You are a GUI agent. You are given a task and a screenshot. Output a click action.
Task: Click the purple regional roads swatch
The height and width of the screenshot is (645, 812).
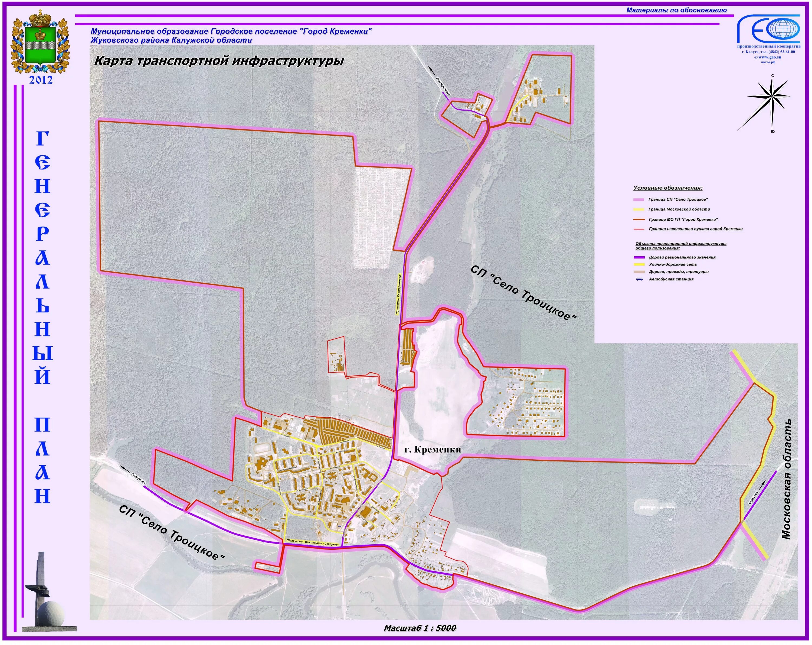tap(639, 258)
